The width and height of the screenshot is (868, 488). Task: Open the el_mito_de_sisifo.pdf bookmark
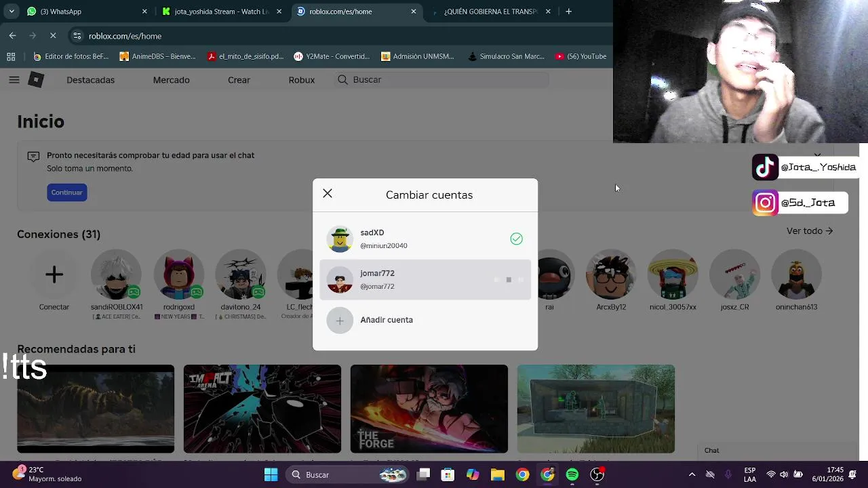pyautogui.click(x=245, y=57)
